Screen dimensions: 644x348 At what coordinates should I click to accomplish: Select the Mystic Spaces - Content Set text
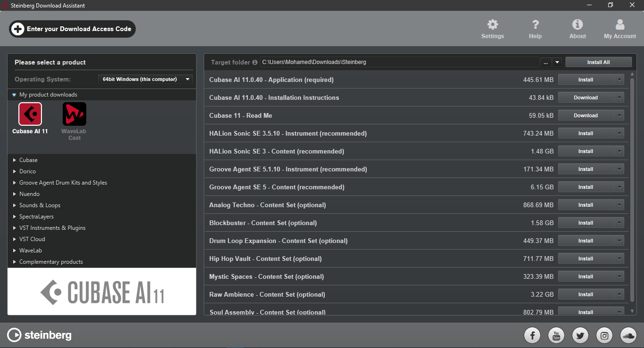(266, 276)
